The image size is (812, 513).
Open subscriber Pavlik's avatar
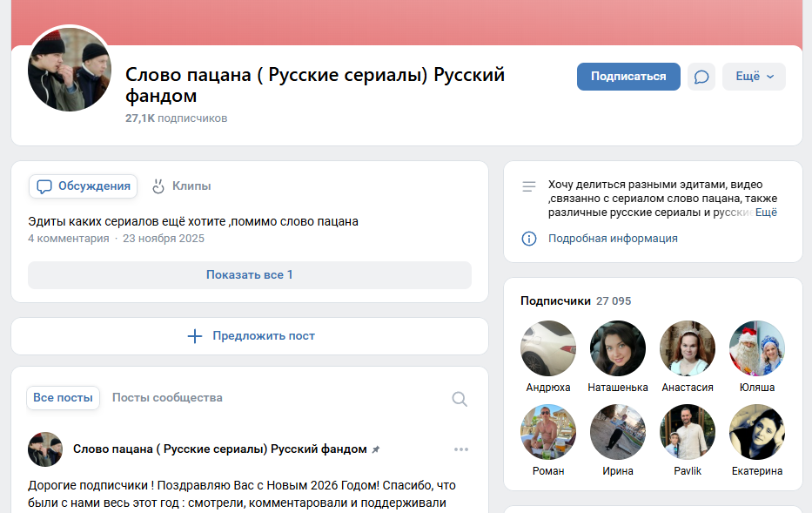point(688,432)
